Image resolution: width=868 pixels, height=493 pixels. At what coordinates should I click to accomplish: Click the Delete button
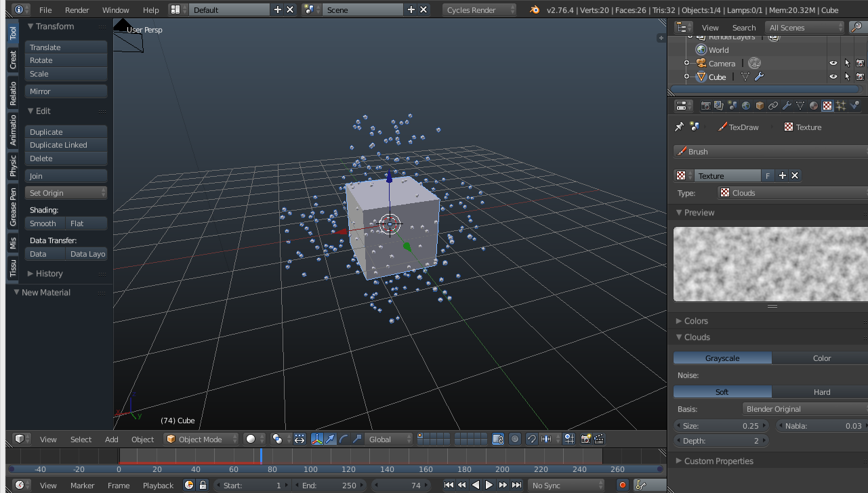[x=66, y=158]
